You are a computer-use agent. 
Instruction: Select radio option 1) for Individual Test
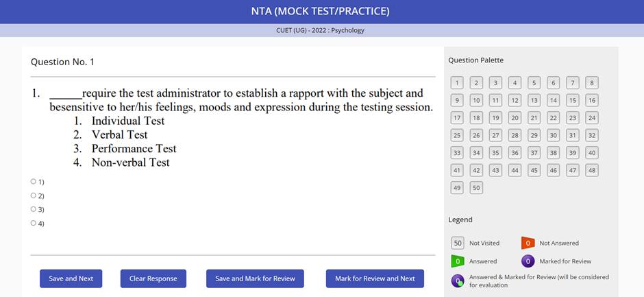tap(34, 182)
